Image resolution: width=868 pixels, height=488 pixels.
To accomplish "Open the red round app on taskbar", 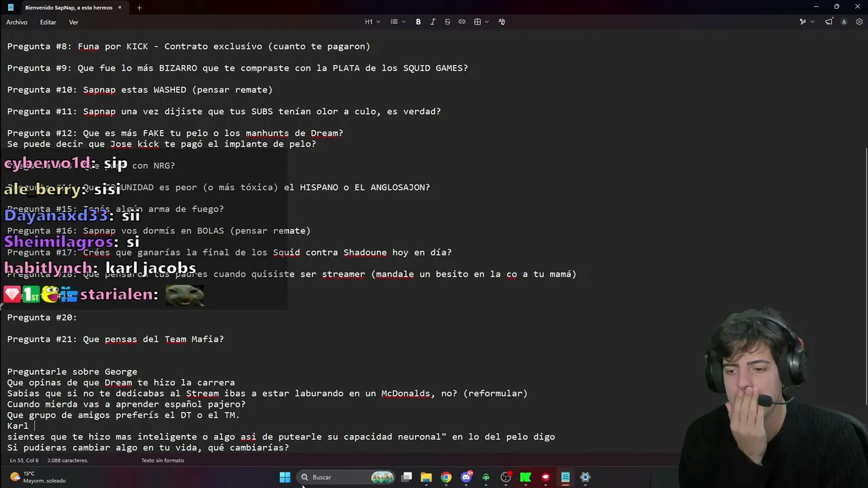I will pos(545,477).
